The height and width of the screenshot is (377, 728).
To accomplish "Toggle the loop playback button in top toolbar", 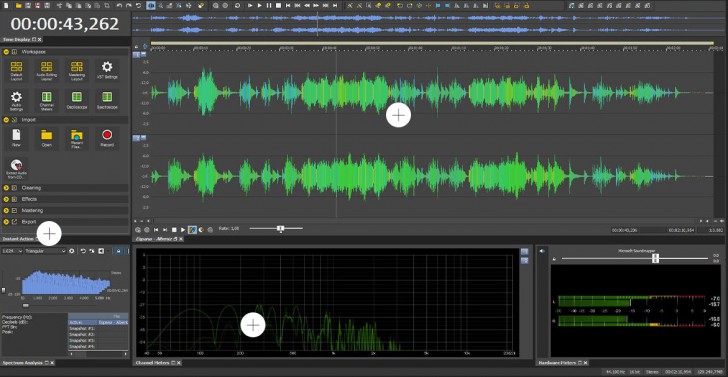I will coord(237,6).
